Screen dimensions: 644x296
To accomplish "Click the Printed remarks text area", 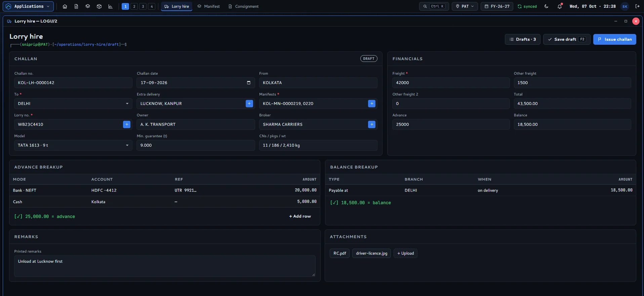I will click(x=165, y=266).
